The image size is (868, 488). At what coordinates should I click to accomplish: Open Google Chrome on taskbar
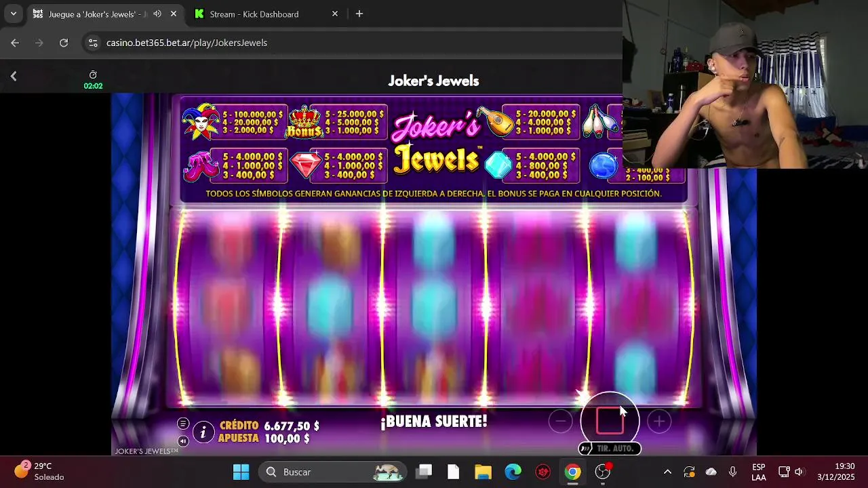click(x=573, y=472)
